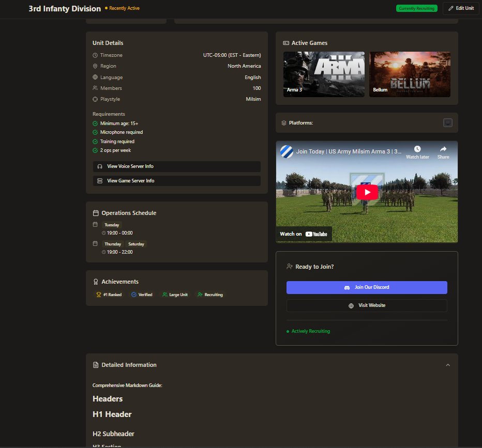
Task: Click the Training required checkmark icon
Action: coord(95,142)
